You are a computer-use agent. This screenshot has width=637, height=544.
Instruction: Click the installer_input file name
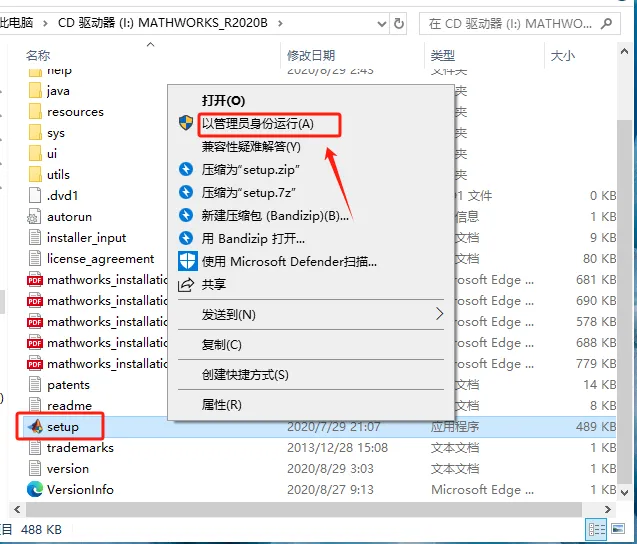(x=87, y=238)
